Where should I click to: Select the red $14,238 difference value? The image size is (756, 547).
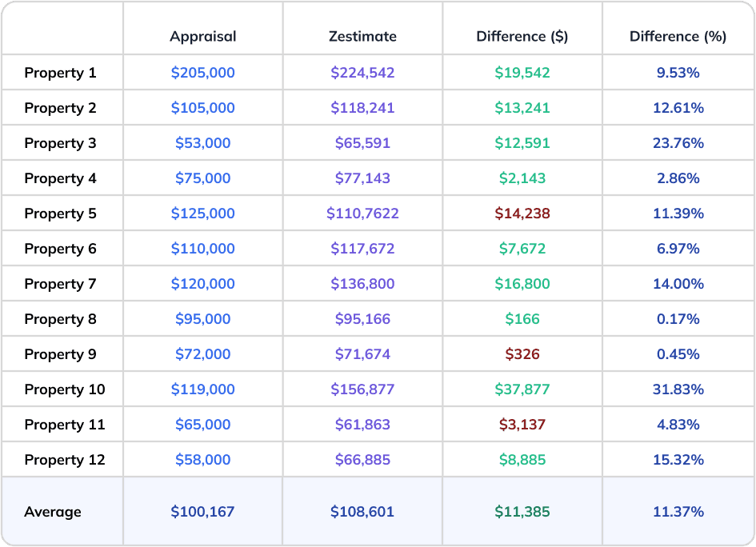pyautogui.click(x=522, y=213)
